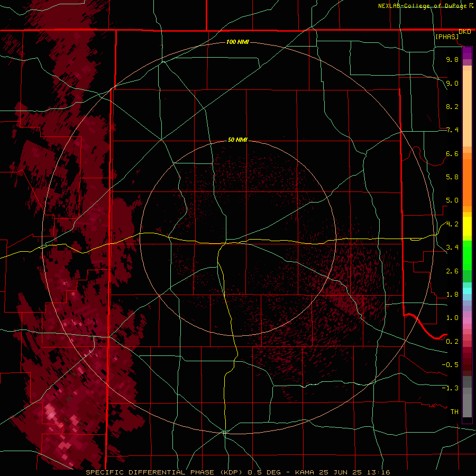Click the light peach color bar segment
This screenshot has height=476, width=476.
[467, 108]
